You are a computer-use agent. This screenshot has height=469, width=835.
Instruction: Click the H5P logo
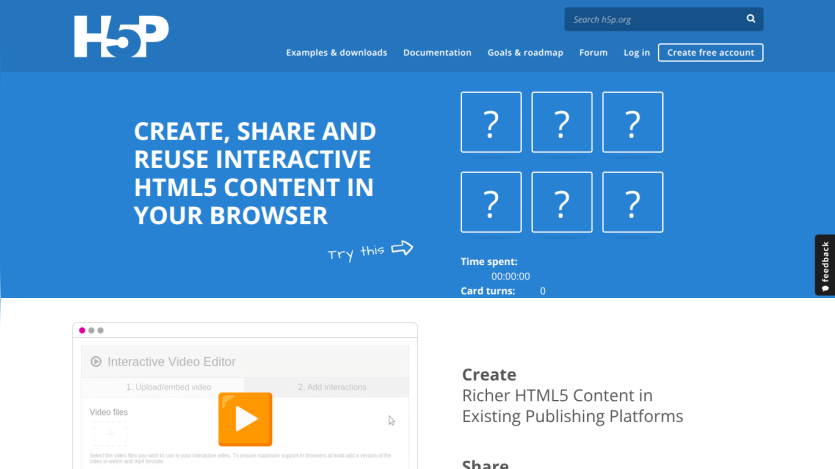[x=121, y=36]
